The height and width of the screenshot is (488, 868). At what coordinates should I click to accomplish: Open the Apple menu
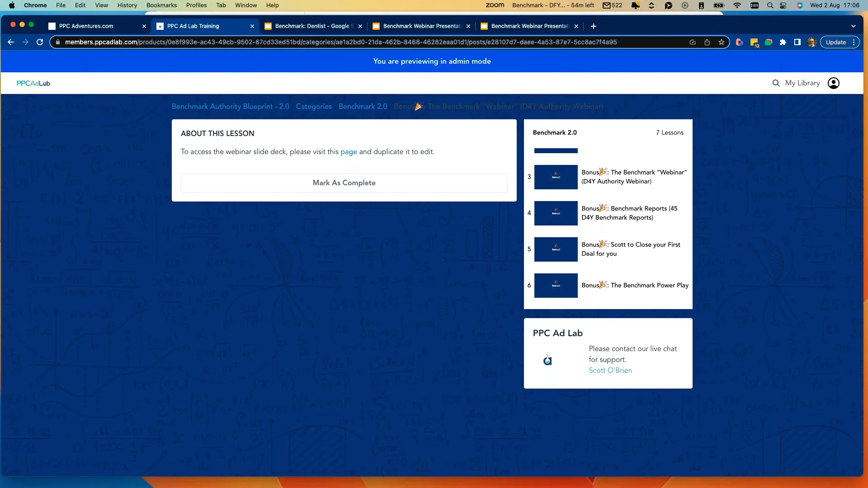pyautogui.click(x=12, y=5)
